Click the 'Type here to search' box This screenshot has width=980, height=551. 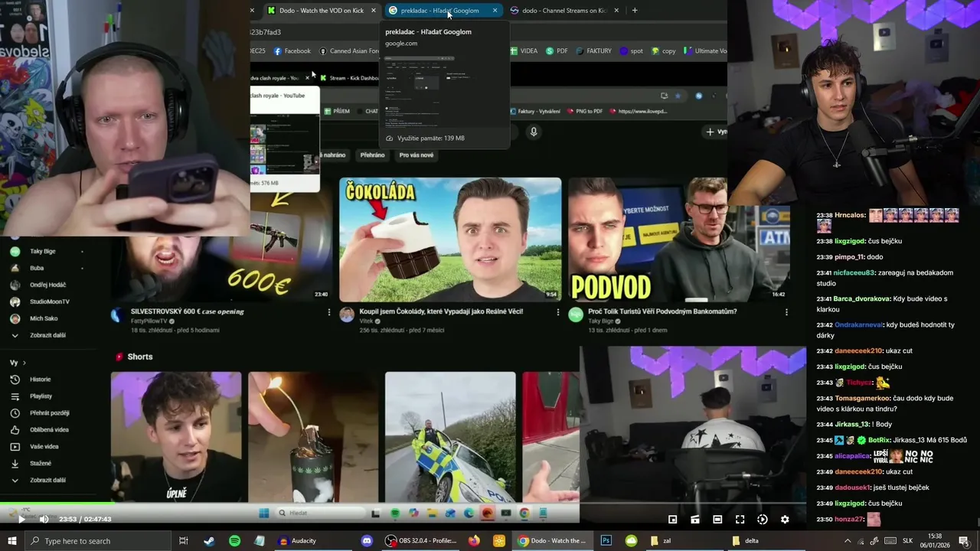96,541
